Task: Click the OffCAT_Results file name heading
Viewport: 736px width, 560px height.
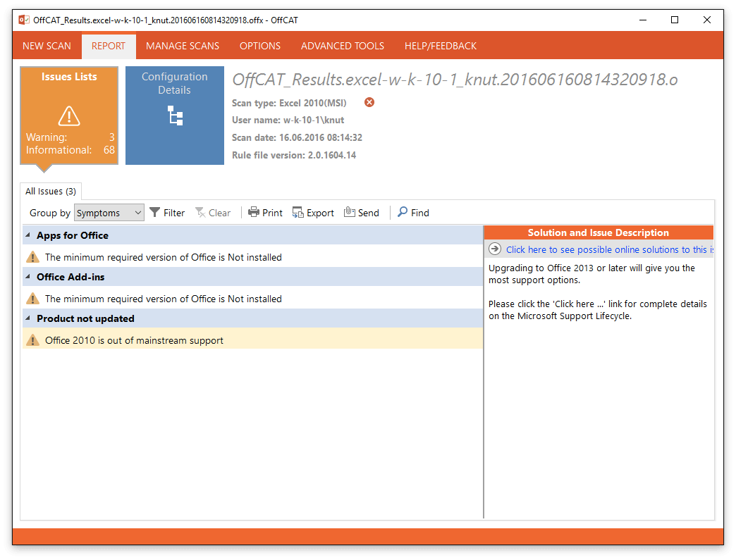Action: 455,80
